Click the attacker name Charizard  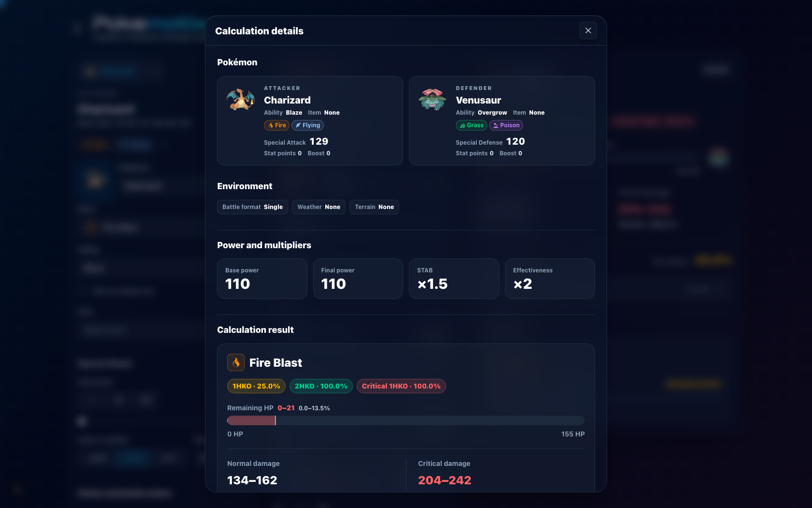pyautogui.click(x=287, y=100)
